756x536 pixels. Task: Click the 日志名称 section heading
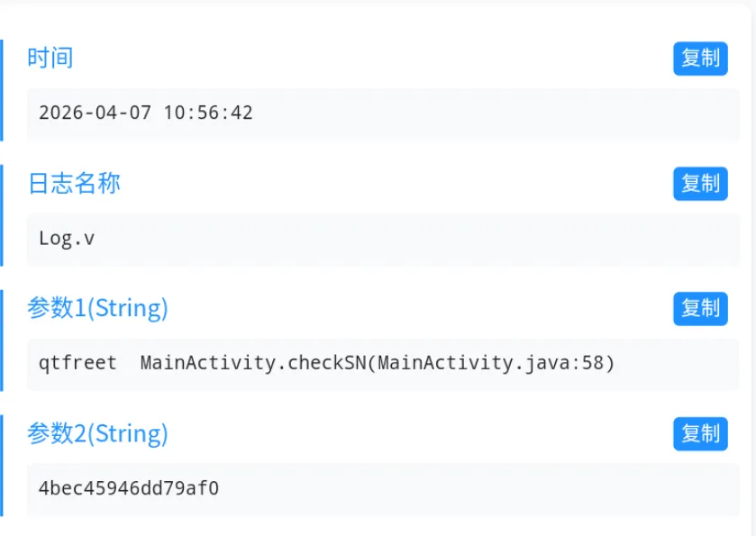coord(74,184)
